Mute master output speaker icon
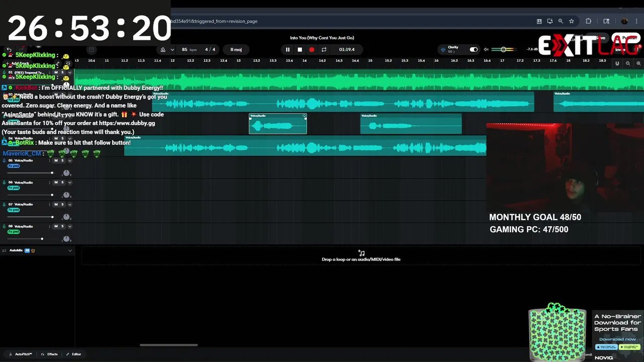This screenshot has height=362, width=644. coord(486,49)
